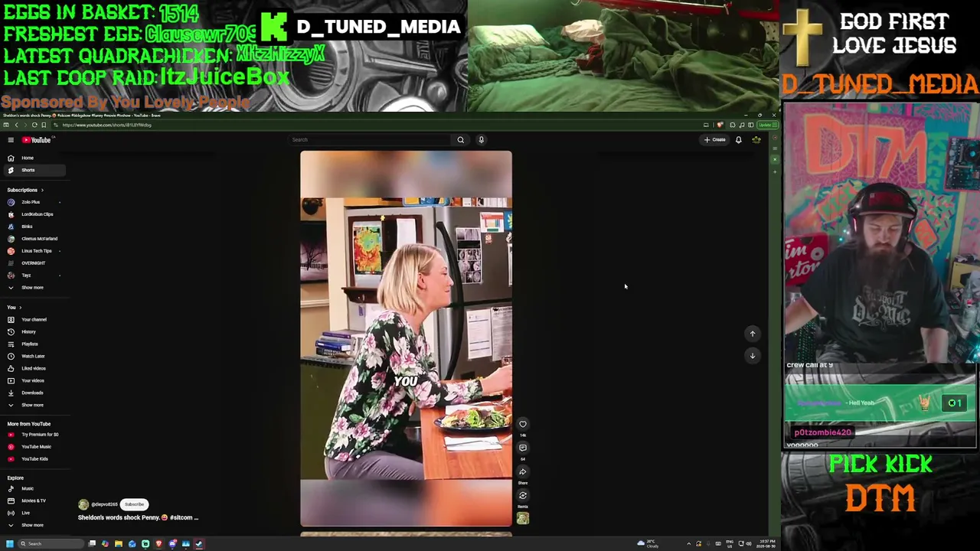Open the taskbar weather widget
The image size is (980, 551).
click(647, 544)
